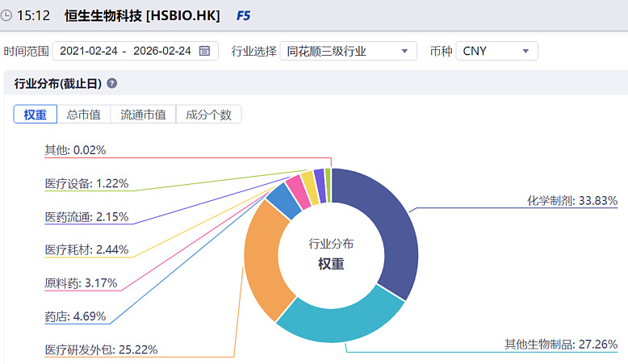Screen dimensions: 628x364
Task: Open the 行业选择 dropdown 同花顺三级行业
Action: tap(348, 51)
